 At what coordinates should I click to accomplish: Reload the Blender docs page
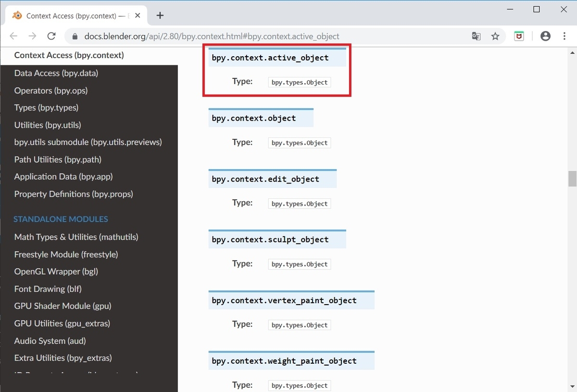pyautogui.click(x=51, y=36)
